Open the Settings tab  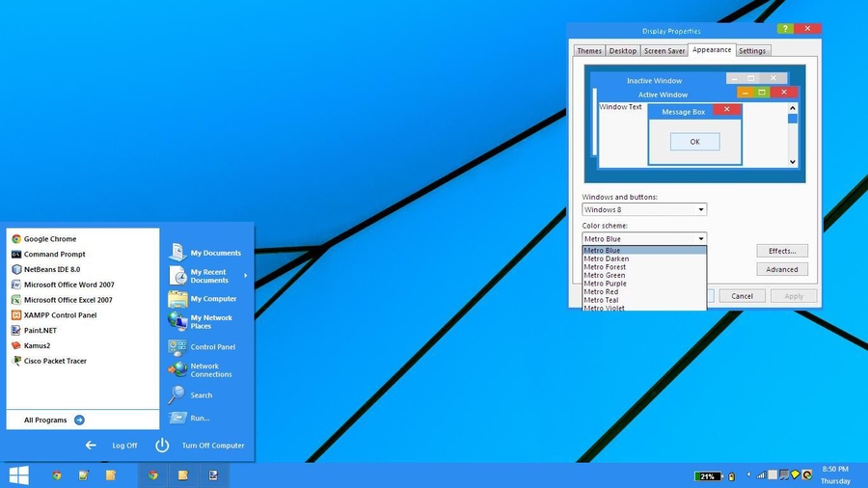pos(752,51)
